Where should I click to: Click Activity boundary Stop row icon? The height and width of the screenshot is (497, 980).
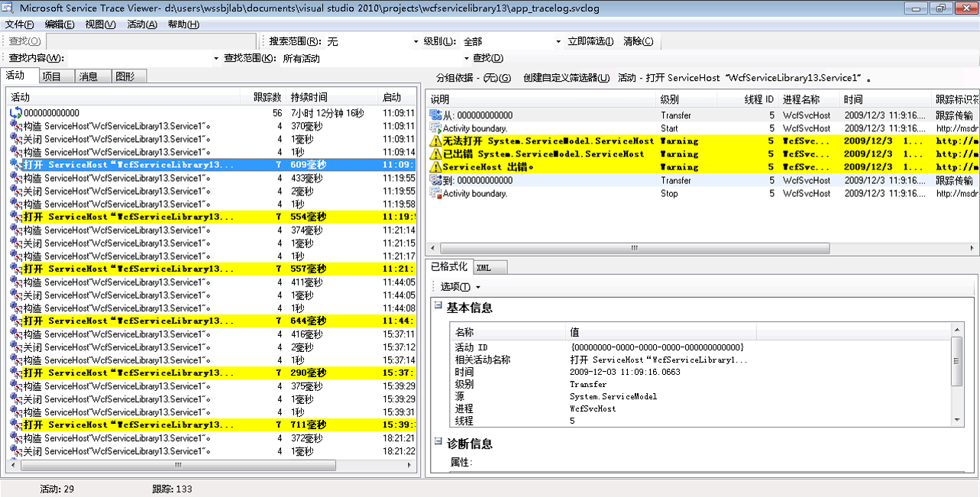(x=435, y=194)
